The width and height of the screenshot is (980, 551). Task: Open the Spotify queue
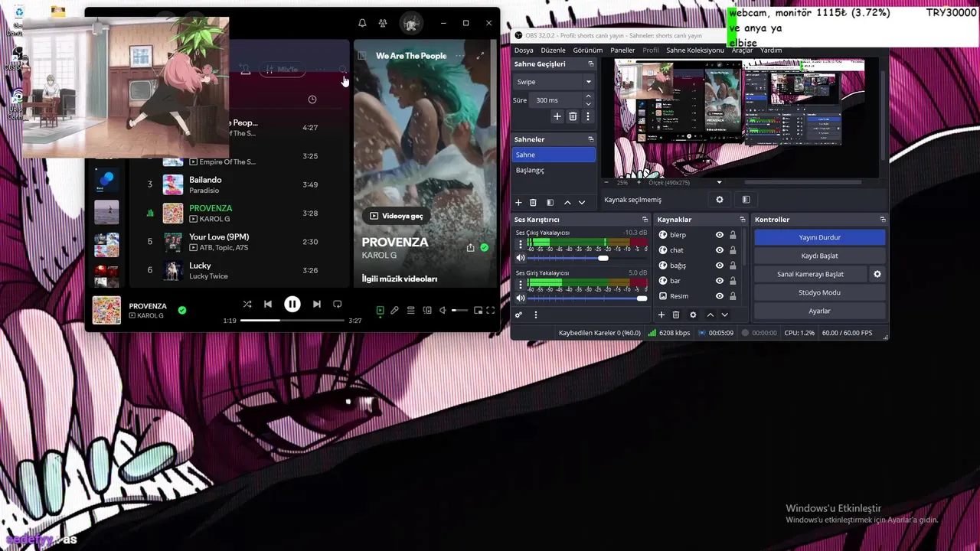pyautogui.click(x=410, y=310)
